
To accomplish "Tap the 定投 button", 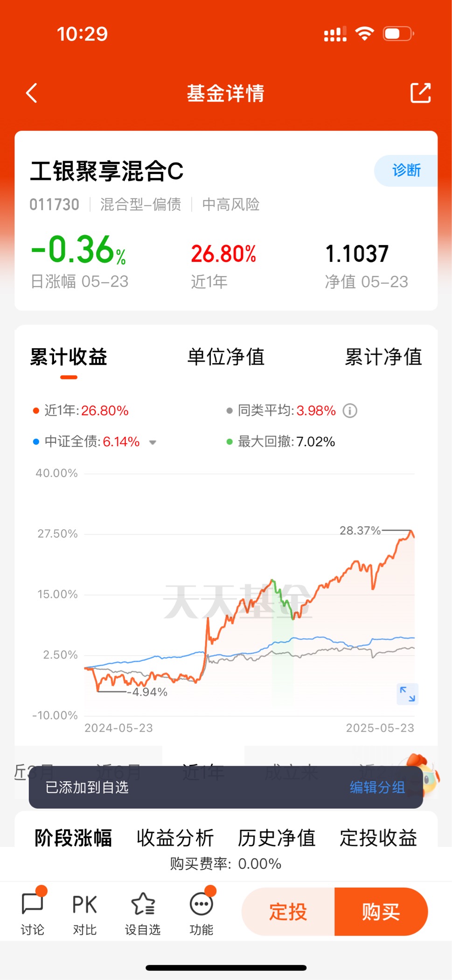I will click(288, 911).
